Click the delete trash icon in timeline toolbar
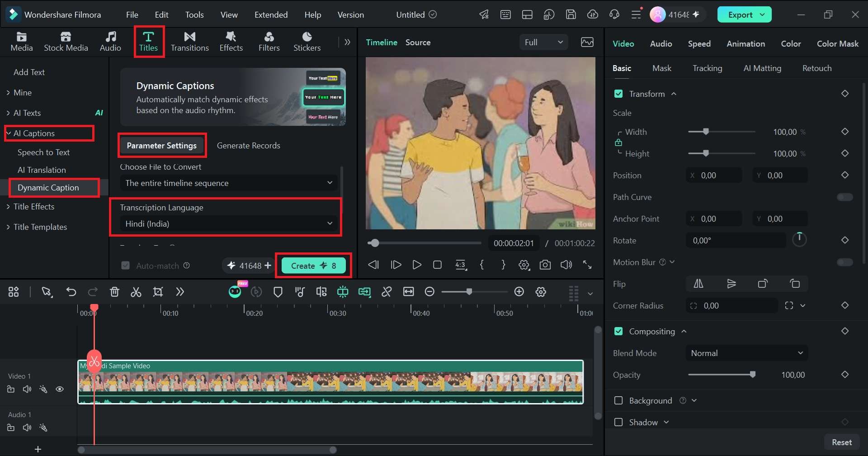Screen dimensions: 868x456 click(114, 292)
